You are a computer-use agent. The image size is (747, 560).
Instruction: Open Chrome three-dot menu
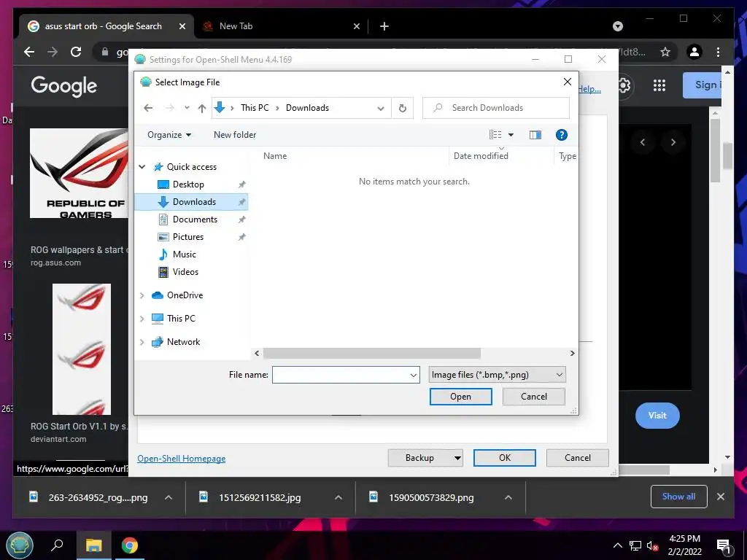pos(718,52)
